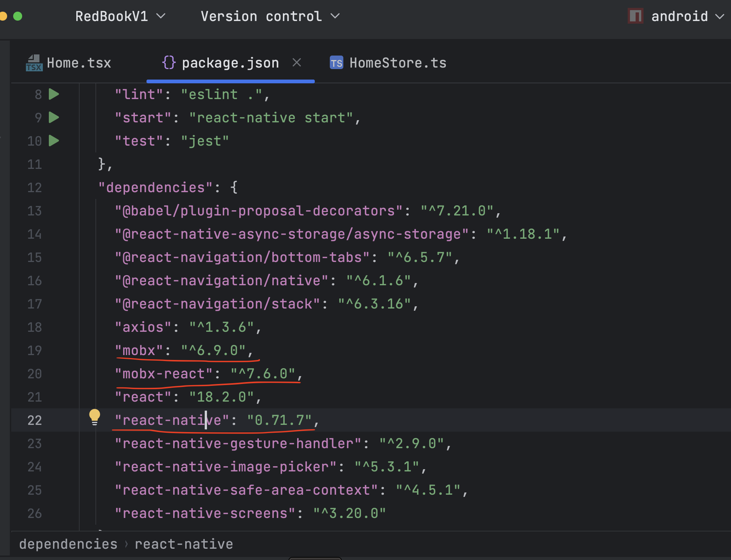Click the "@react-navigation/native" entry
The image size is (731, 560).
click(222, 280)
